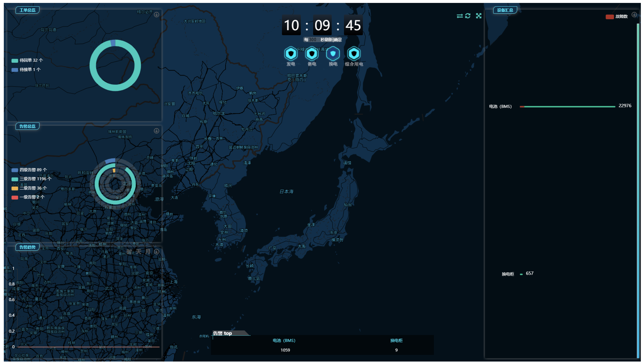The height and width of the screenshot is (364, 644).
Task: Click the 综合用电 shield icon
Action: pyautogui.click(x=354, y=53)
